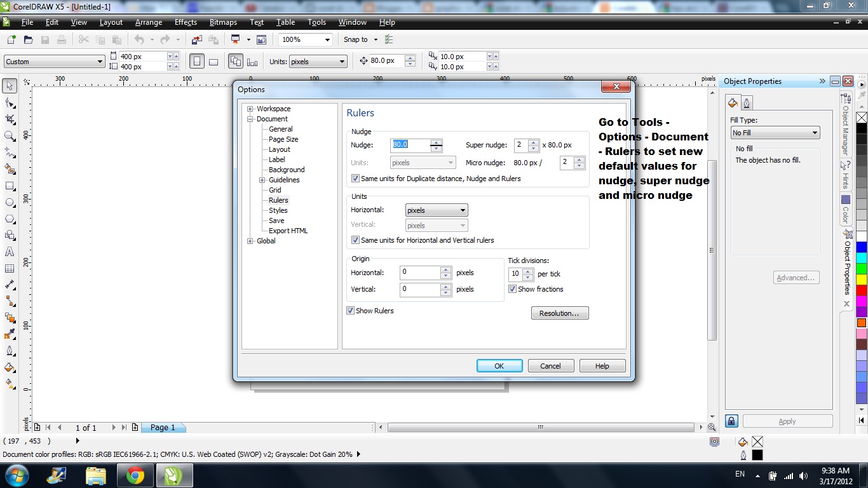The width and height of the screenshot is (868, 488).
Task: Open the Tools menu
Action: pos(316,22)
